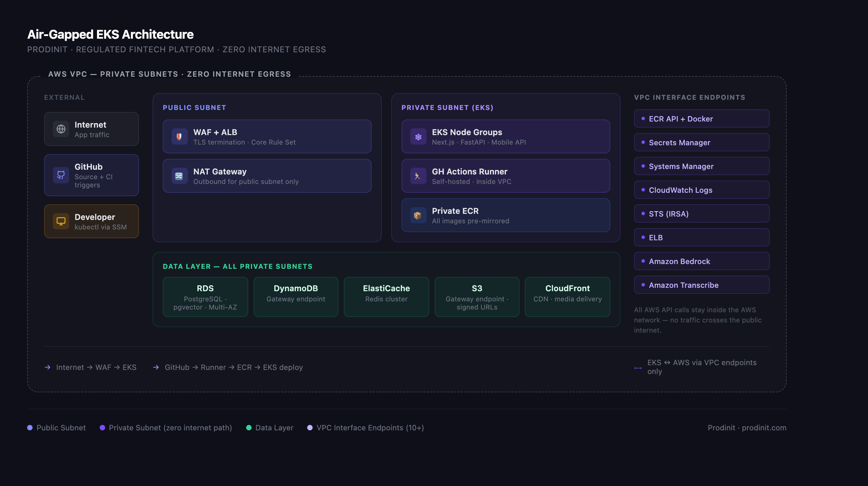The height and width of the screenshot is (486, 868).
Task: Select the Systems Manager endpoint
Action: coord(702,166)
